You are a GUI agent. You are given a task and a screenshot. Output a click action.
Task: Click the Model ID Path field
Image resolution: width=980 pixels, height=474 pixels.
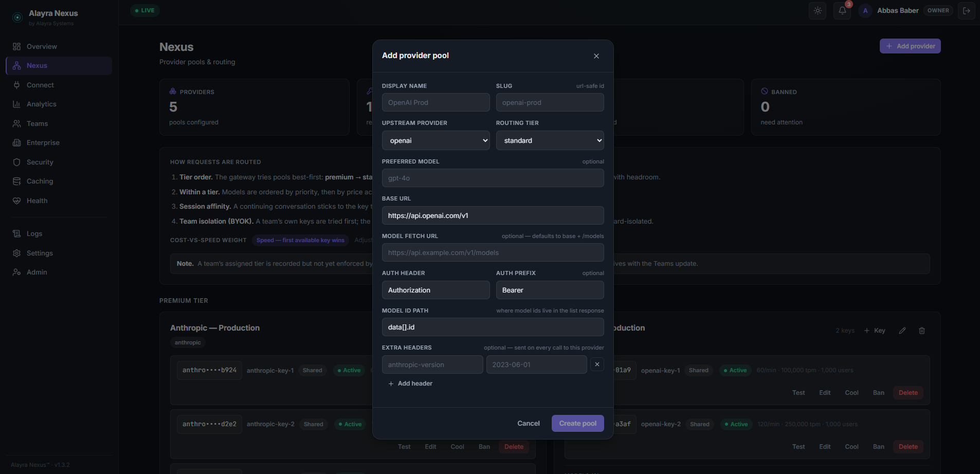pos(493,327)
